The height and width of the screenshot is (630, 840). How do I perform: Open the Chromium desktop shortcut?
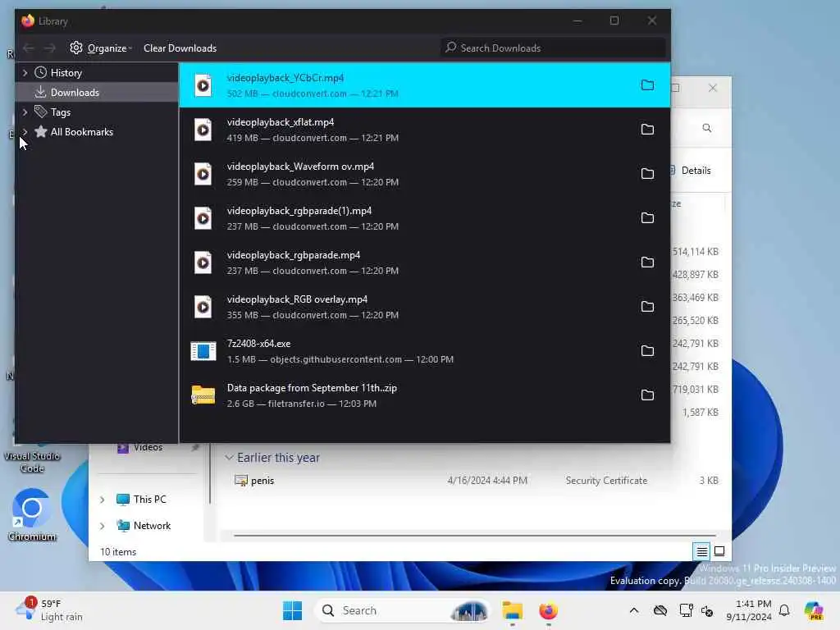coord(32,514)
